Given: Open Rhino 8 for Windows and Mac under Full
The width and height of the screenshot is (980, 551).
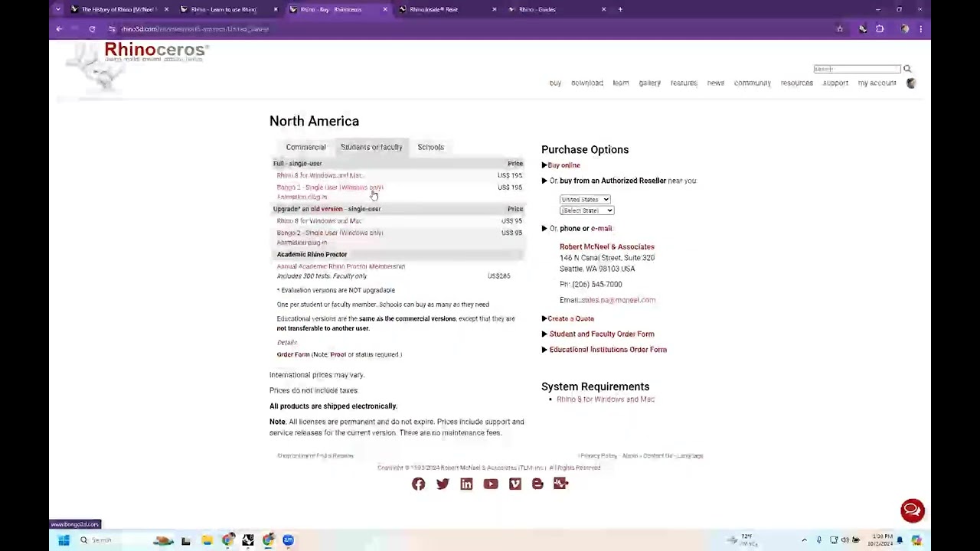Looking at the screenshot, I should [319, 175].
